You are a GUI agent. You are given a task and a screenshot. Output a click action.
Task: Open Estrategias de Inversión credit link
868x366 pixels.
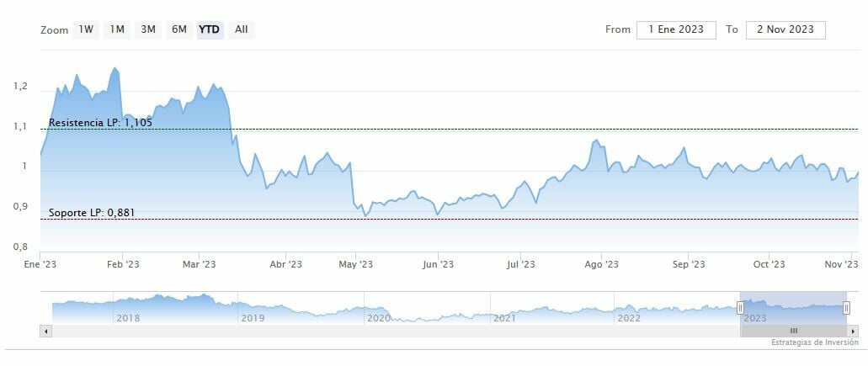813,343
